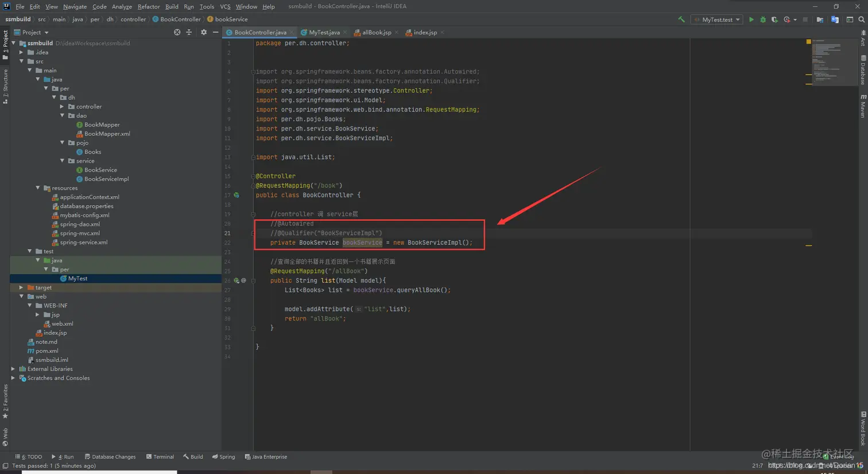Expand the controller package node
Image resolution: width=868 pixels, height=474 pixels.
(x=62, y=107)
